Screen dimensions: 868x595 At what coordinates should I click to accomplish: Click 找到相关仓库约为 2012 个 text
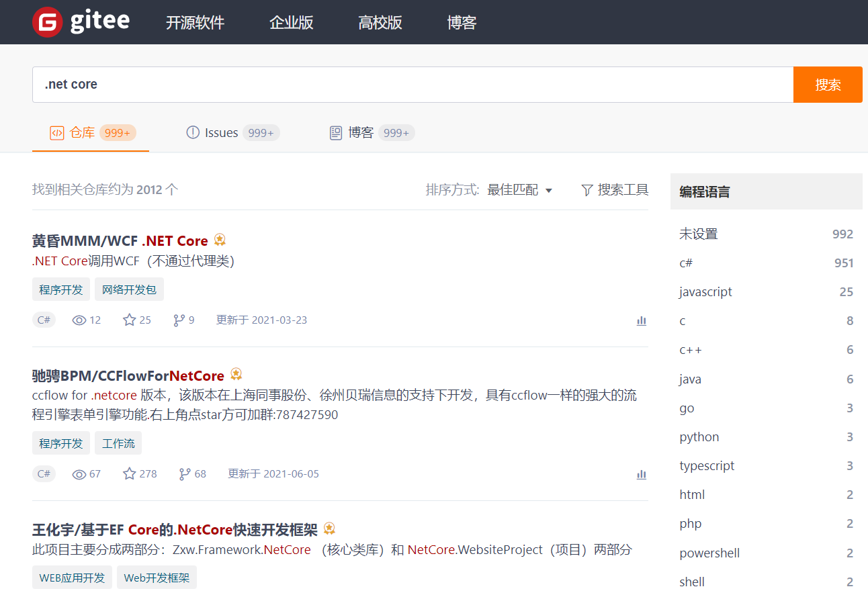coord(105,190)
